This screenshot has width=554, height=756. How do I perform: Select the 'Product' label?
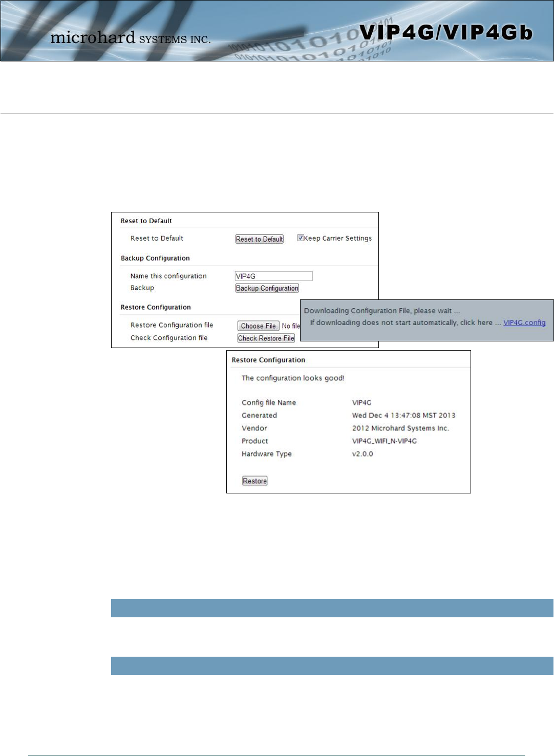click(255, 441)
